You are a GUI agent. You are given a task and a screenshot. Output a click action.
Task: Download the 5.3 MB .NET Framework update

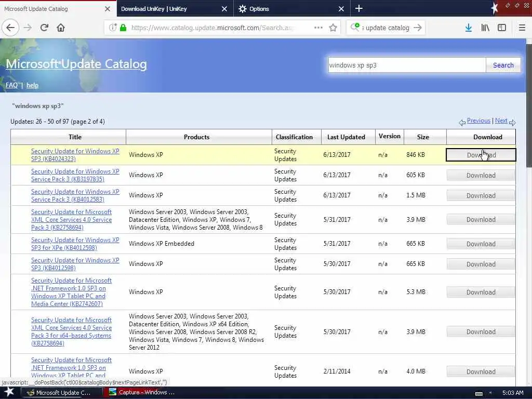coord(481,292)
